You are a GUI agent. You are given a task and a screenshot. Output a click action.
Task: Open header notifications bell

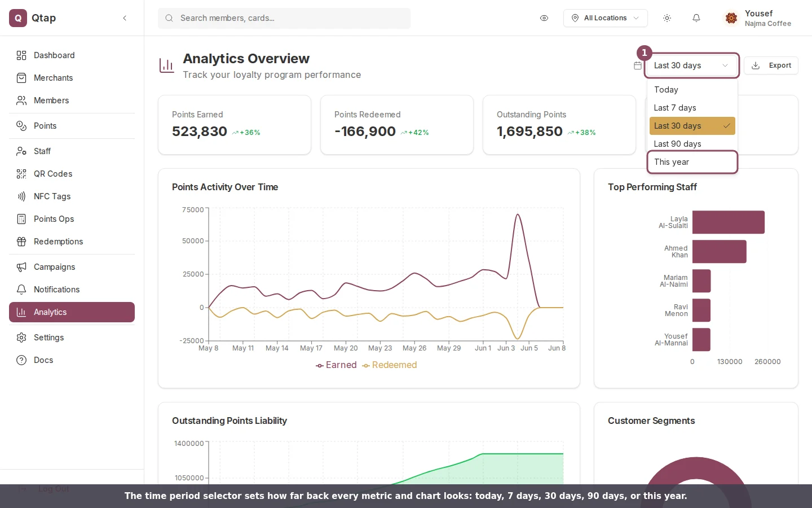coord(696,18)
